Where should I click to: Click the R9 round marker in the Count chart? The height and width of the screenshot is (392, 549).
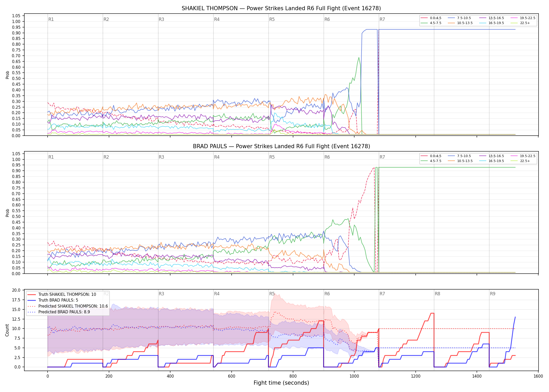tap(493, 294)
